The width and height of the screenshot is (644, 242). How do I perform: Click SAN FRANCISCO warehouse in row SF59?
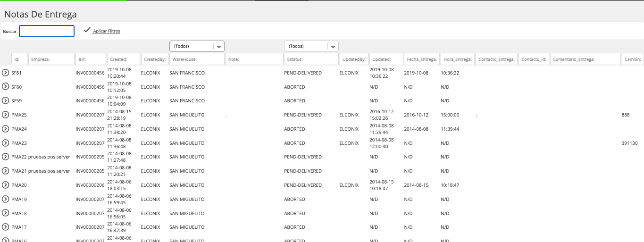187,100
